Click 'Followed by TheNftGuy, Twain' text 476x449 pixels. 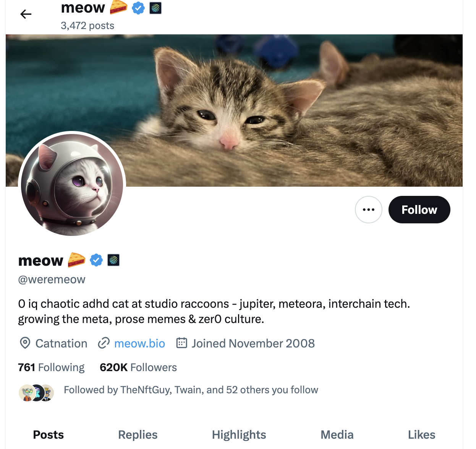click(191, 390)
